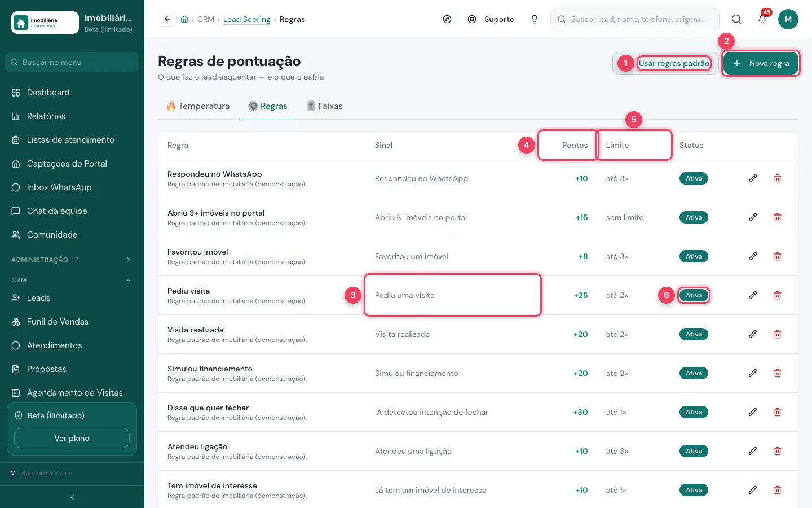Delete the Visita realizada rule
The width and height of the screenshot is (812, 508).
(x=778, y=334)
